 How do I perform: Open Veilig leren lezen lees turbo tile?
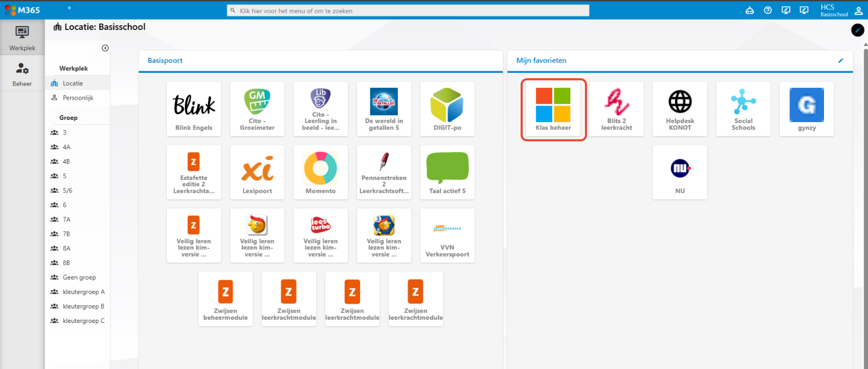[x=321, y=235]
